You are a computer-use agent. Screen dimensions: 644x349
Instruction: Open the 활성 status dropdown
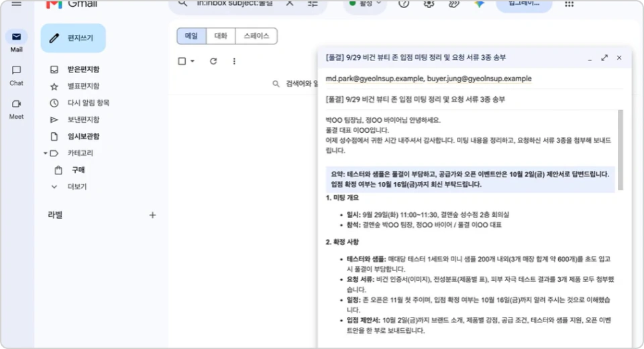365,4
